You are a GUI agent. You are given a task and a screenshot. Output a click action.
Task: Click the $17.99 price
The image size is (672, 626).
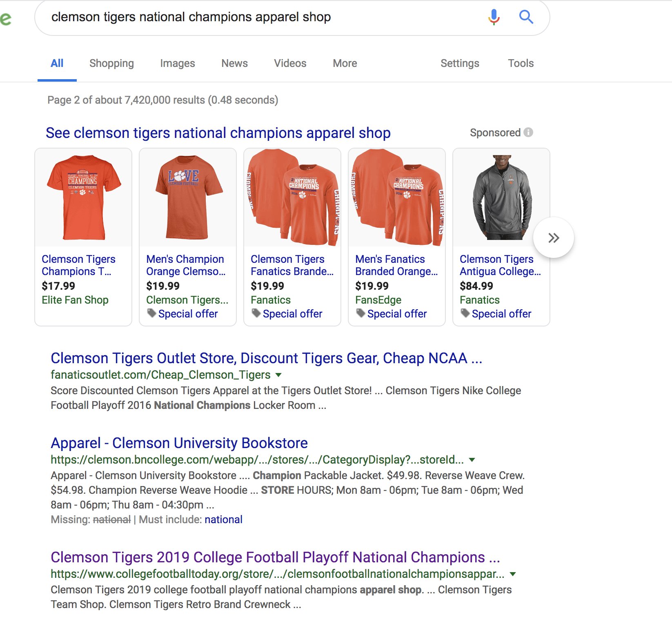coord(58,286)
